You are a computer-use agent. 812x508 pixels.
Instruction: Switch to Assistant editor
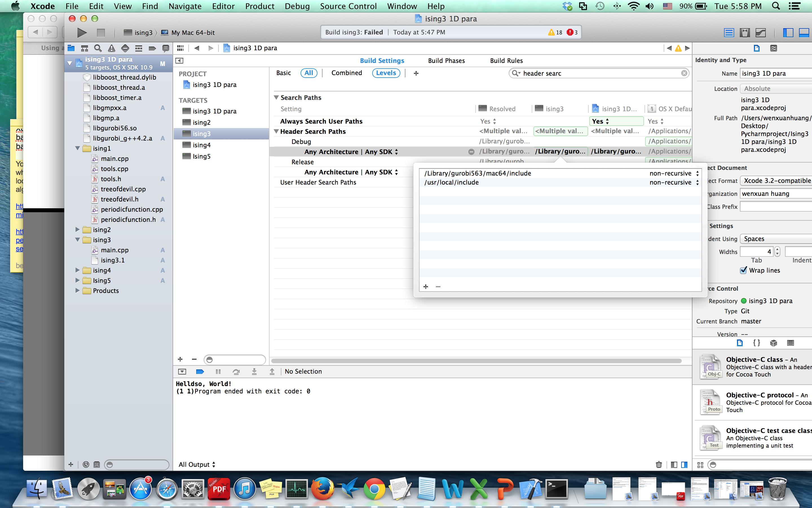click(745, 32)
